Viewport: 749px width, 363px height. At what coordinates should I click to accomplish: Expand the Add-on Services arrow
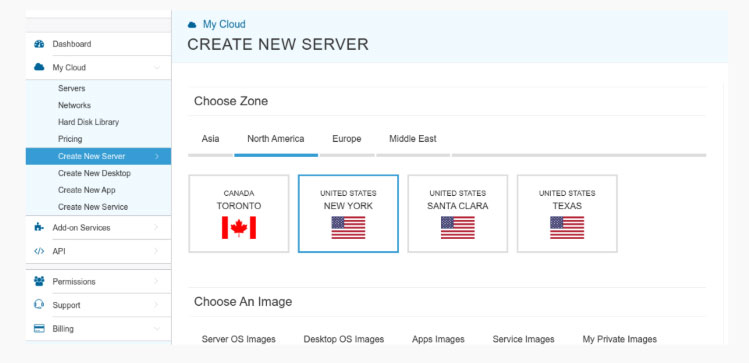(156, 227)
